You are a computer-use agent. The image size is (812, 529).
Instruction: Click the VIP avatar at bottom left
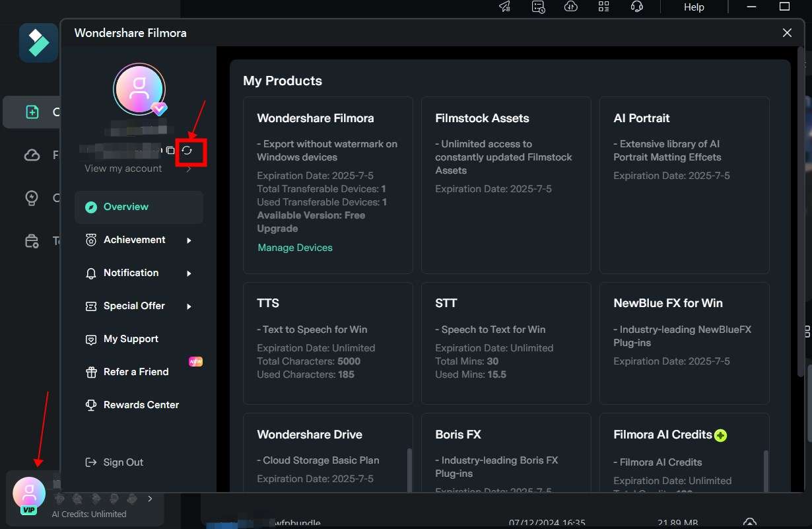tap(29, 493)
